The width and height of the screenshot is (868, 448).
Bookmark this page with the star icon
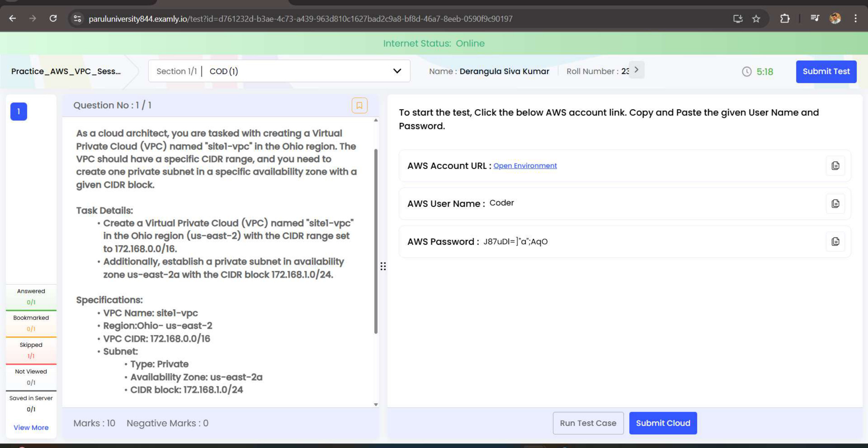coord(756,18)
